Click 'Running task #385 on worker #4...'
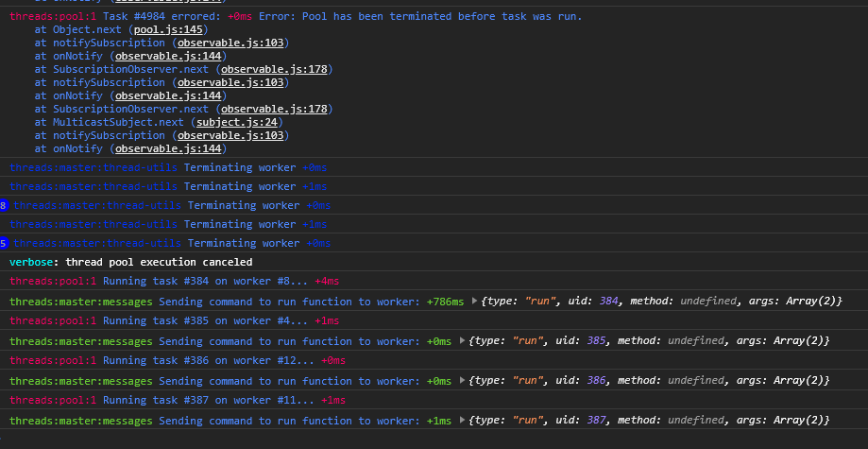This screenshot has height=449, width=868. click(x=205, y=321)
